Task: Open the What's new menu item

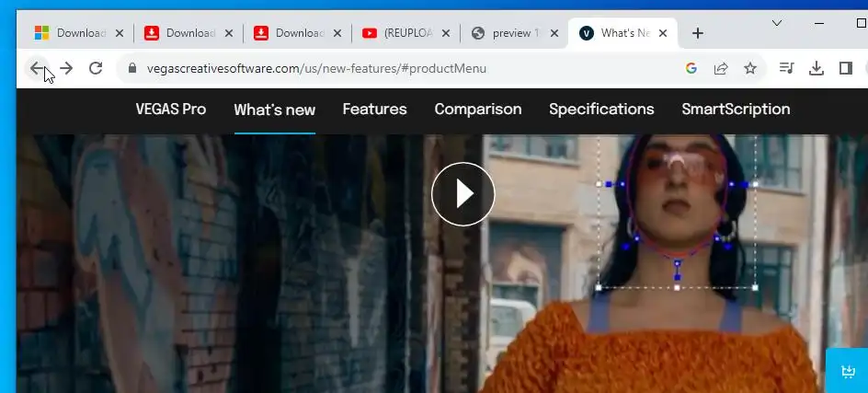Action: point(275,110)
